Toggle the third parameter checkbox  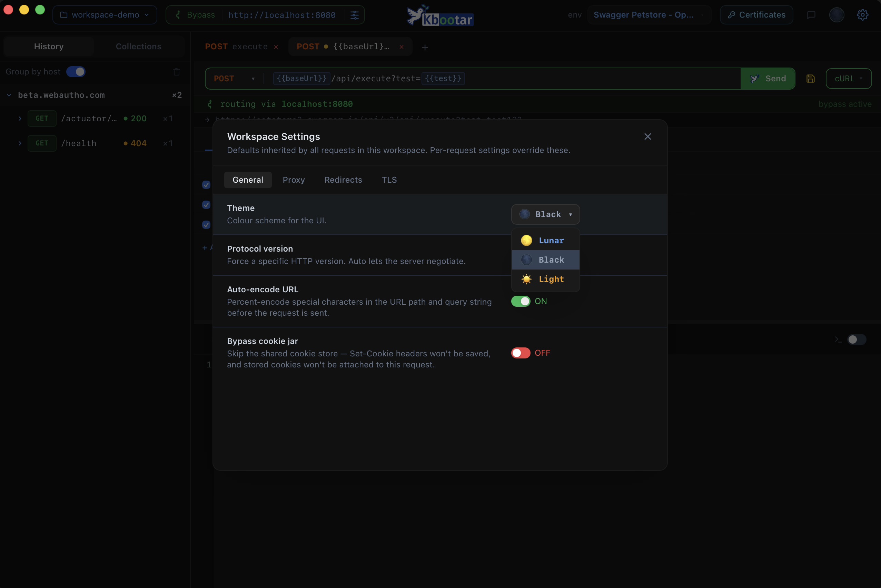point(206,225)
